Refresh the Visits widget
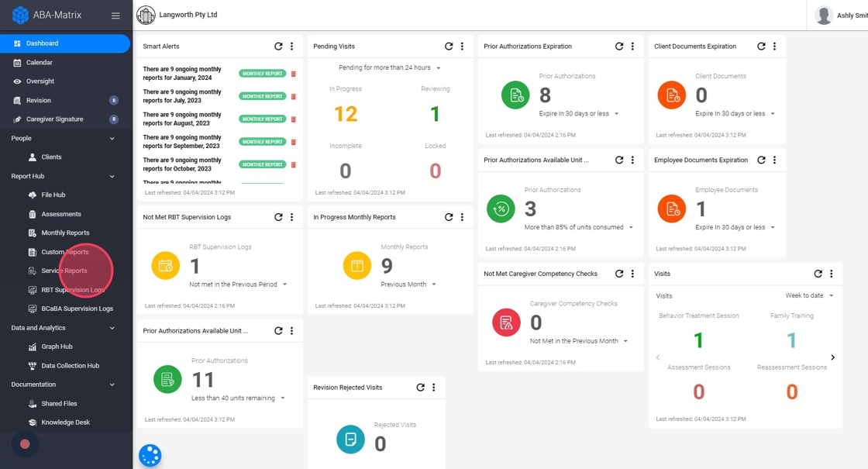The image size is (868, 469). click(x=818, y=274)
